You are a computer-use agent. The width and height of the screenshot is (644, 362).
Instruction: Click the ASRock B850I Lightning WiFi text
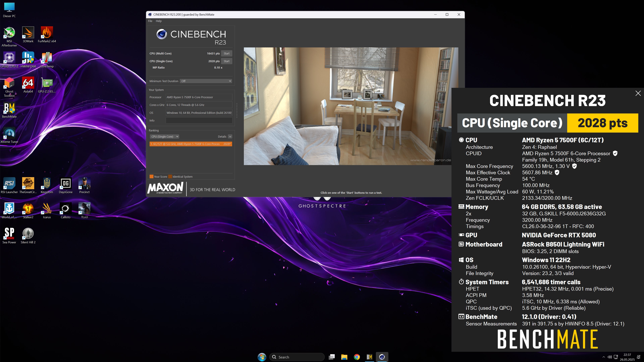pos(563,244)
